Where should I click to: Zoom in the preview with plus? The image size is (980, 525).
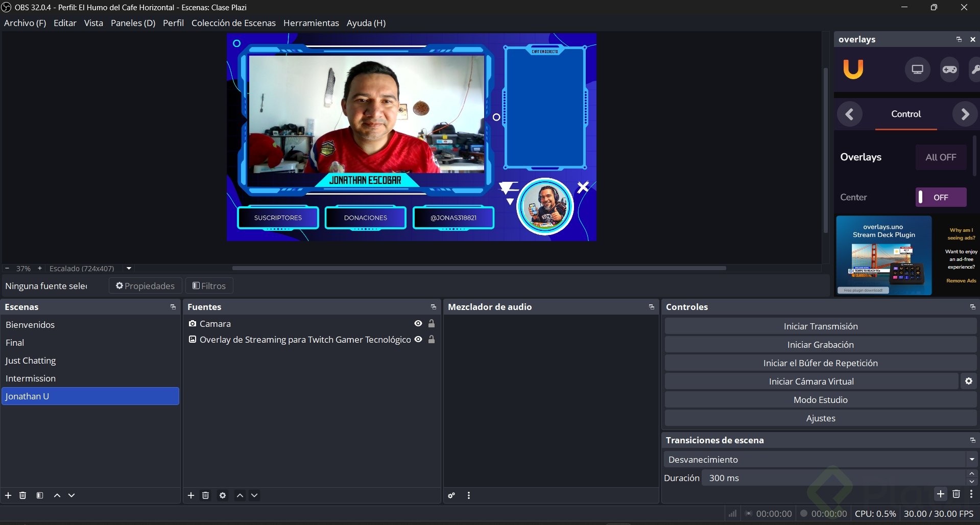40,268
